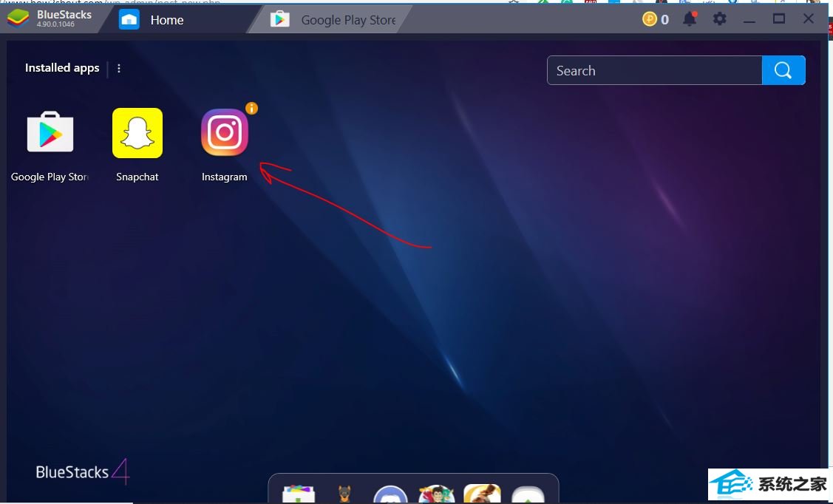This screenshot has height=504, width=833.
Task: Click the BlueStacks logo in title bar
Action: 18,18
